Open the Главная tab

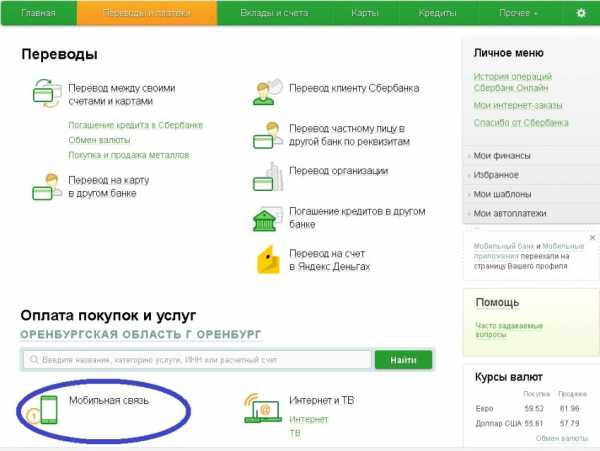38,13
